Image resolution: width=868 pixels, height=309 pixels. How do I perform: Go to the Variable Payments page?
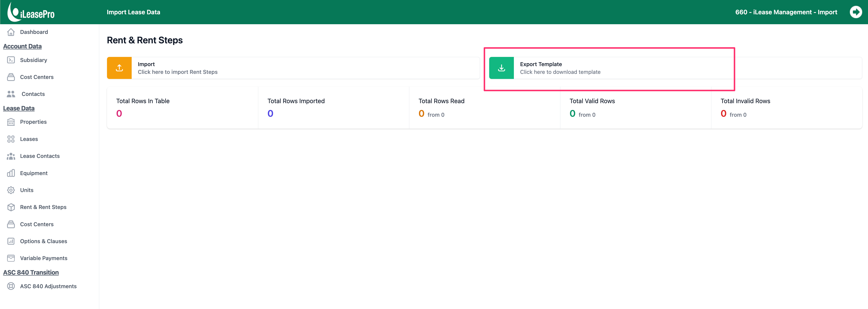(x=44, y=258)
